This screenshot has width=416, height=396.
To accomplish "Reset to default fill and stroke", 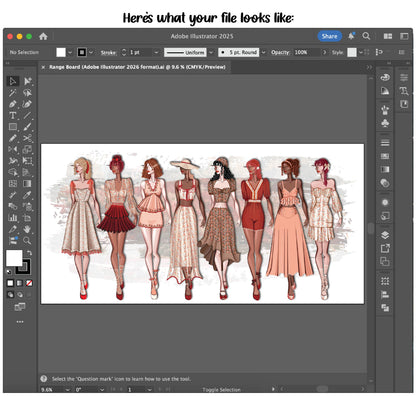I will (9, 272).
